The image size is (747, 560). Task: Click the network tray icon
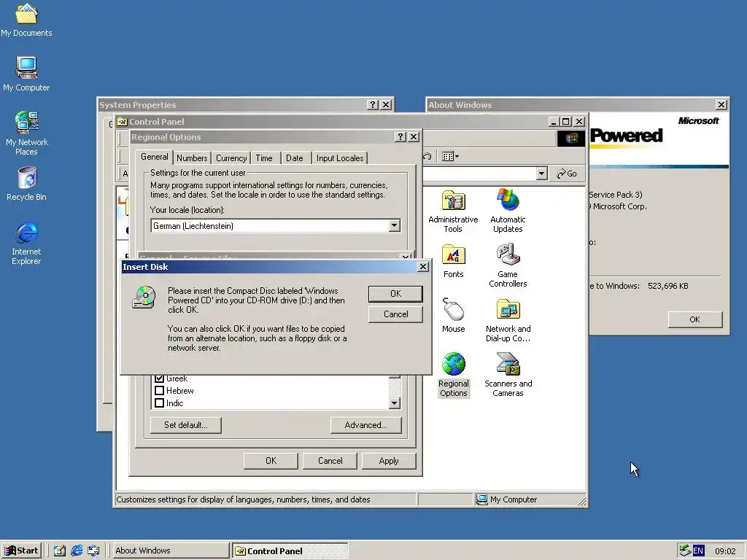point(685,551)
